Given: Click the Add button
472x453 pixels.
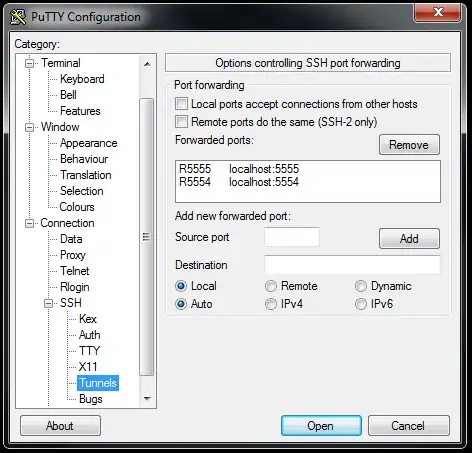Looking at the screenshot, I should 409,239.
